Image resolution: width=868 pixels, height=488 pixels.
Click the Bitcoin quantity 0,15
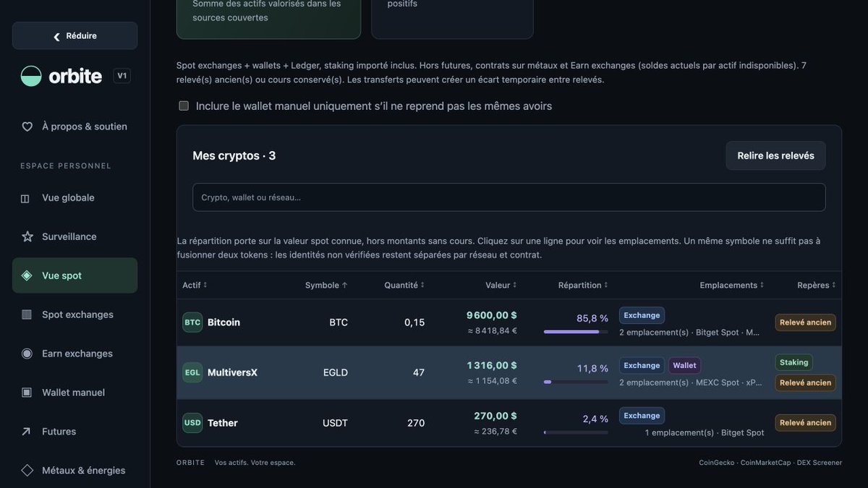tap(414, 322)
